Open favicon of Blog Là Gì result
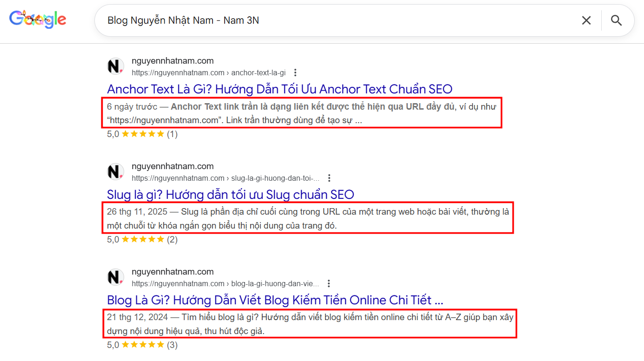Viewport: 644px width, 361px height. (x=115, y=277)
